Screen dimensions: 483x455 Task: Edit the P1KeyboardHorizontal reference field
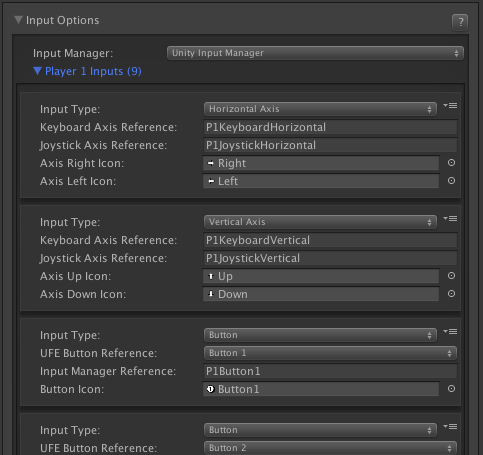[x=330, y=127]
